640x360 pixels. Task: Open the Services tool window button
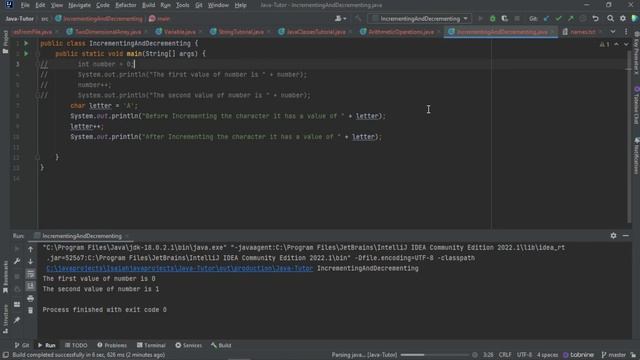(x=189, y=345)
